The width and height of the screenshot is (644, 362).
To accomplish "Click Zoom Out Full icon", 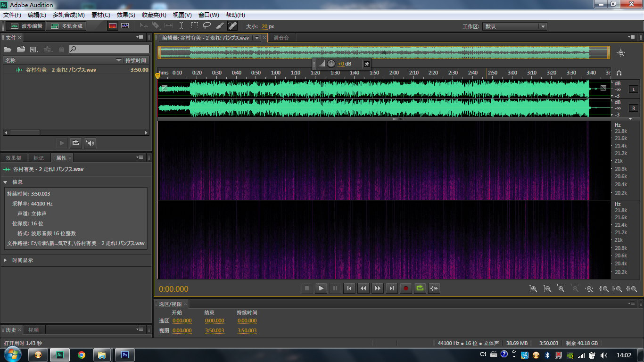I will (589, 288).
